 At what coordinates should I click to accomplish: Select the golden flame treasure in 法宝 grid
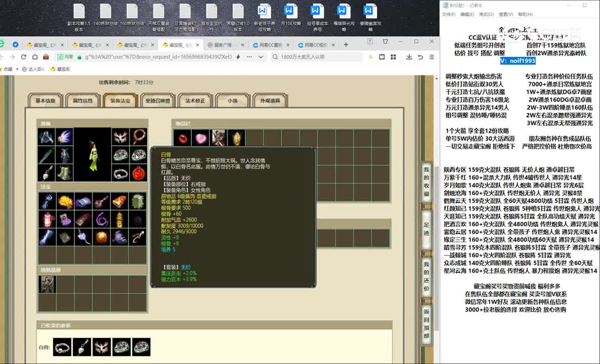tap(65, 202)
